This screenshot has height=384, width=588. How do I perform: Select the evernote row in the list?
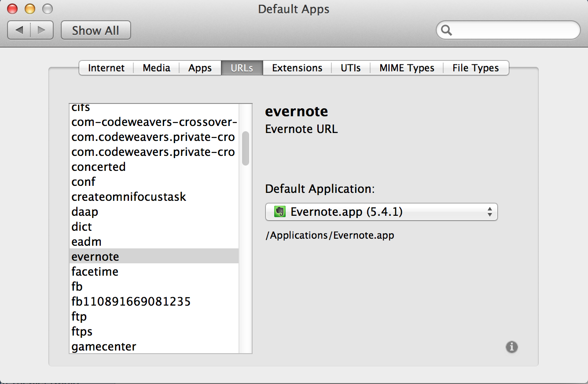coord(154,257)
